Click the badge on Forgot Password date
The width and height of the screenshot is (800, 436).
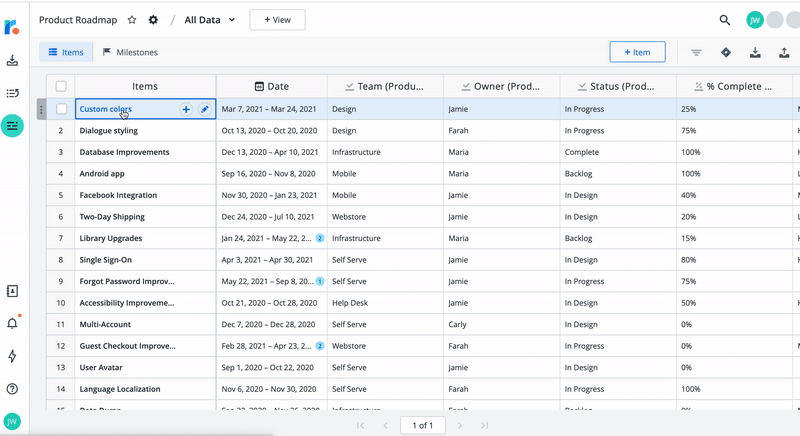320,281
